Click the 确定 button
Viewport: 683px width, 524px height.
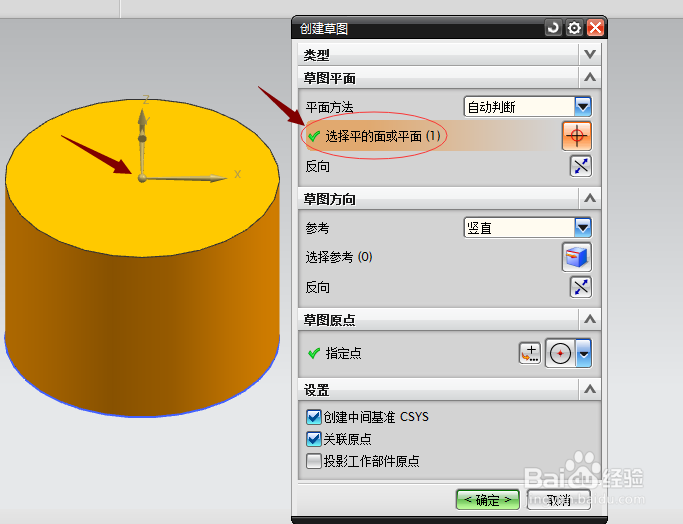tap(487, 500)
